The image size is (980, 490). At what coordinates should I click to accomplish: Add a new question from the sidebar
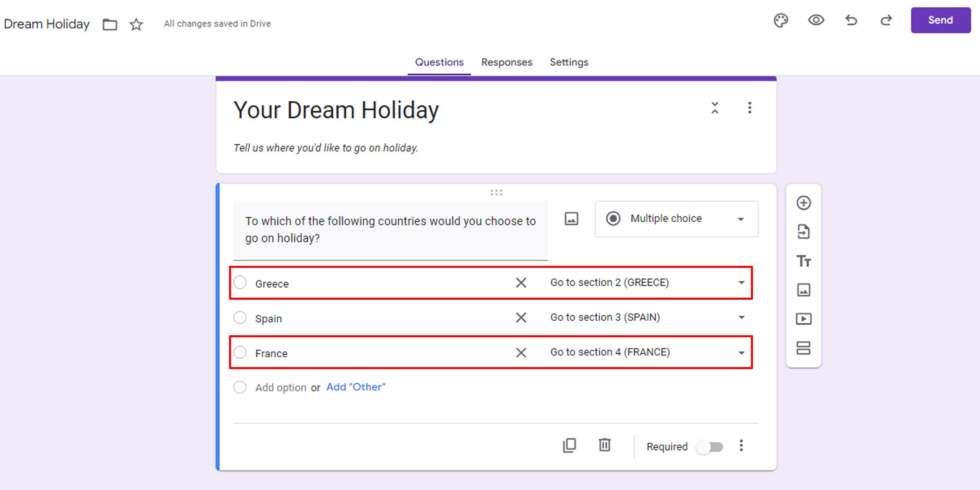804,203
